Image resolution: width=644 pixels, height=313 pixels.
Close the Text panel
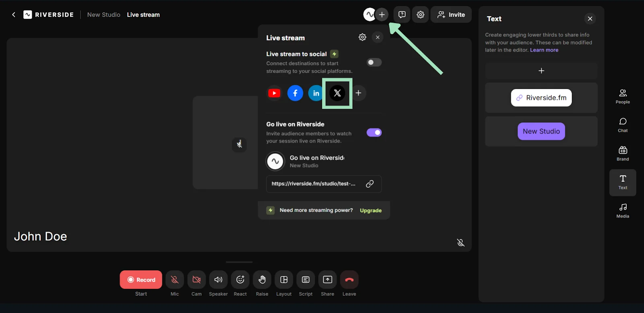590,19
